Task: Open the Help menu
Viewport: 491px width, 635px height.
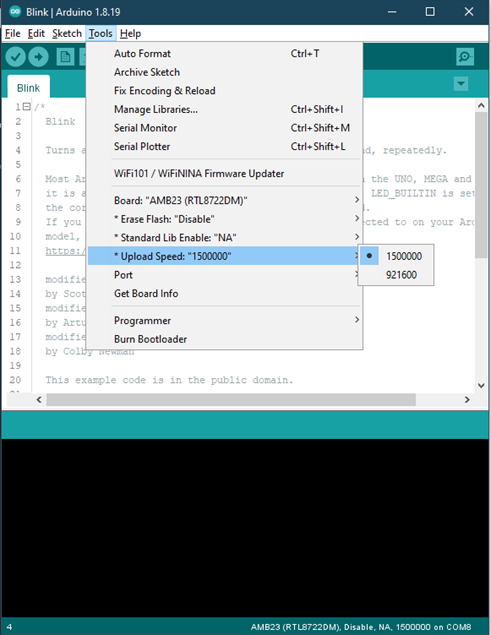Action: (130, 33)
